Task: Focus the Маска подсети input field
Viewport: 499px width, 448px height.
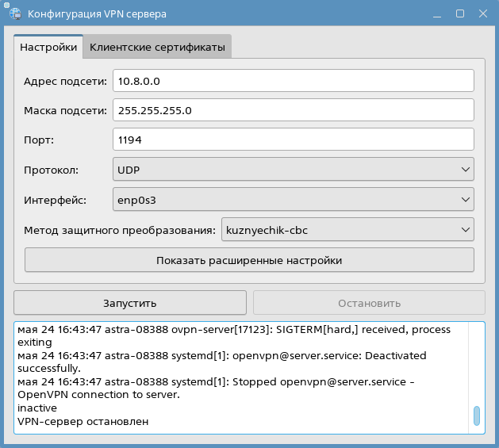Action: [293, 110]
